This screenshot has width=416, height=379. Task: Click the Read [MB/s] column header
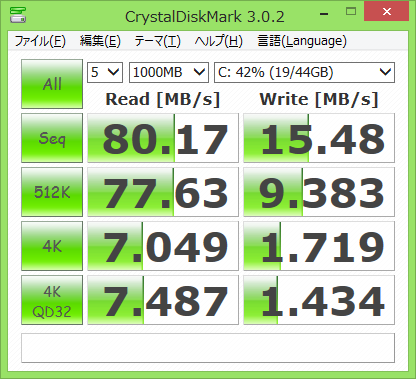point(163,99)
